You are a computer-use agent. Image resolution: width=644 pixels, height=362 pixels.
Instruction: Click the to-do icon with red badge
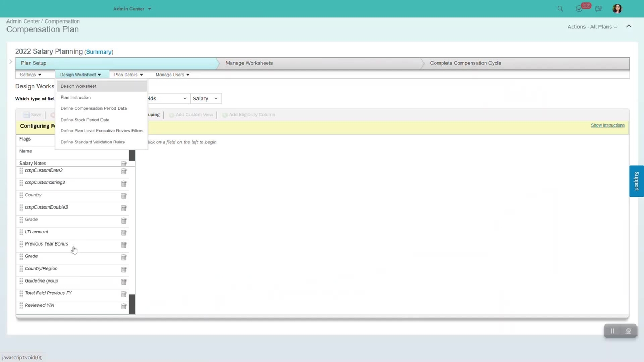pyautogui.click(x=580, y=9)
